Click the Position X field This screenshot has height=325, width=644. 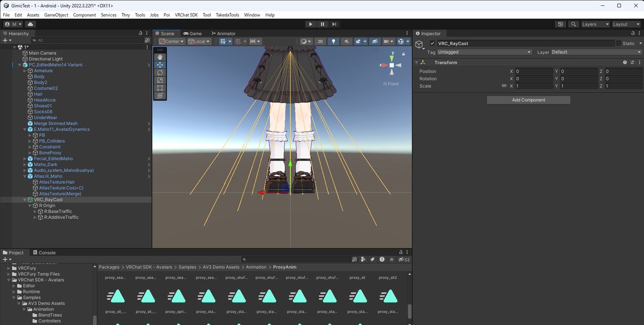[534, 71]
